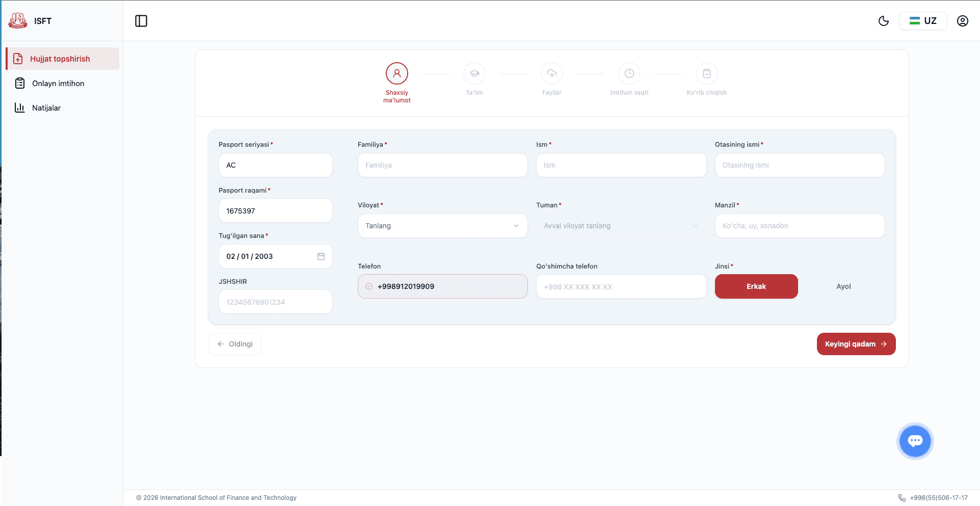Image resolution: width=980 pixels, height=506 pixels.
Task: Focus the Pasport seriyasi field
Action: point(276,165)
